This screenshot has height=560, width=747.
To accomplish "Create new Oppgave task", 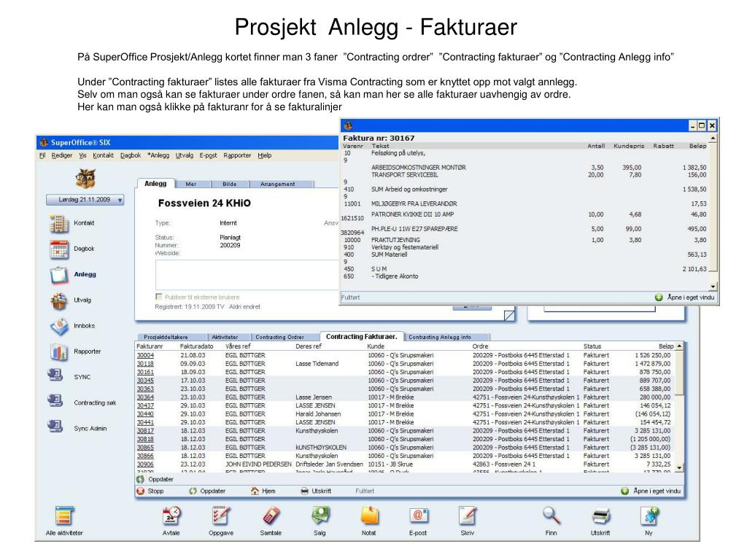I will tap(221, 516).
